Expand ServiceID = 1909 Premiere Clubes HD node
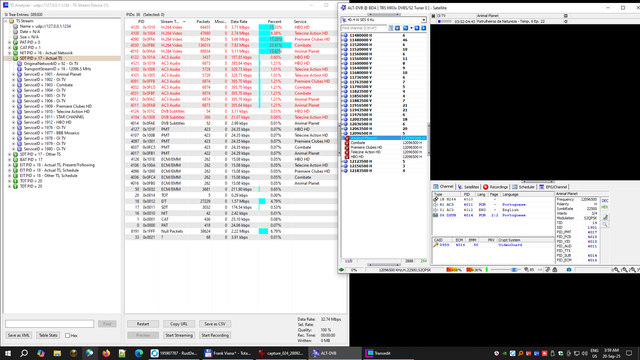Viewport: 640px width, 360px height. (13, 106)
